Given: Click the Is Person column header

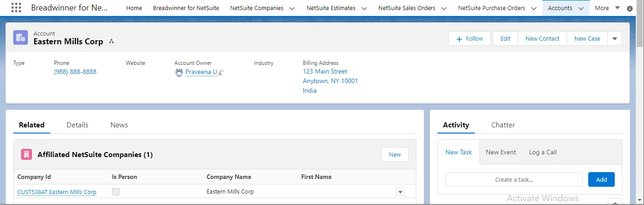Looking at the screenshot, I should (124, 177).
